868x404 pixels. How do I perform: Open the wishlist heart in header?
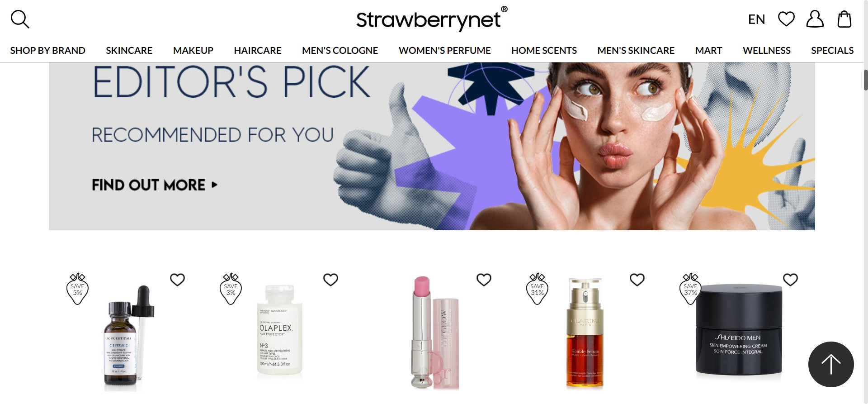[x=786, y=19]
